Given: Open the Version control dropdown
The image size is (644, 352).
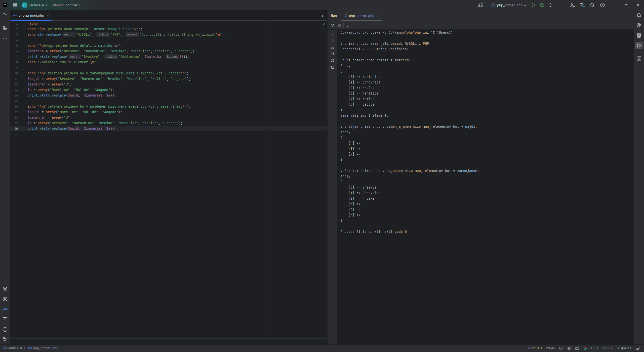Looking at the screenshot, I should [66, 5].
